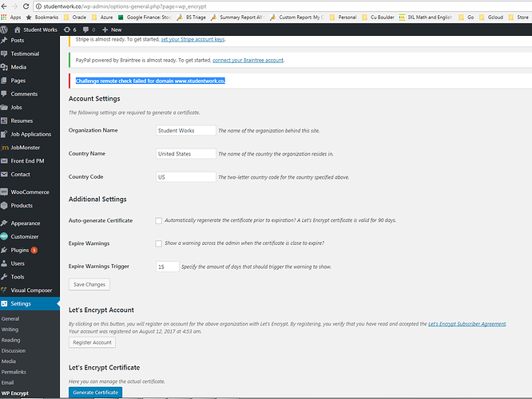Open the New content menu in admin bar
This screenshot has height=399, width=532.
coord(112,30)
